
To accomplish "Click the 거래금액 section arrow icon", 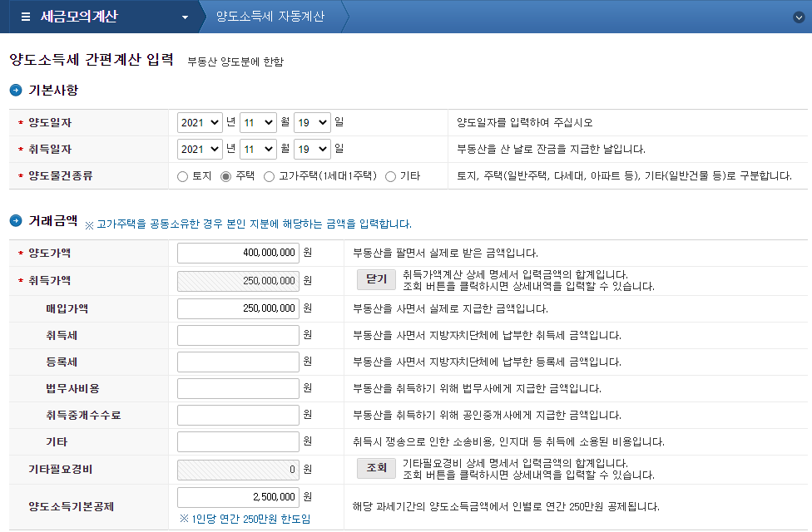I will (16, 221).
